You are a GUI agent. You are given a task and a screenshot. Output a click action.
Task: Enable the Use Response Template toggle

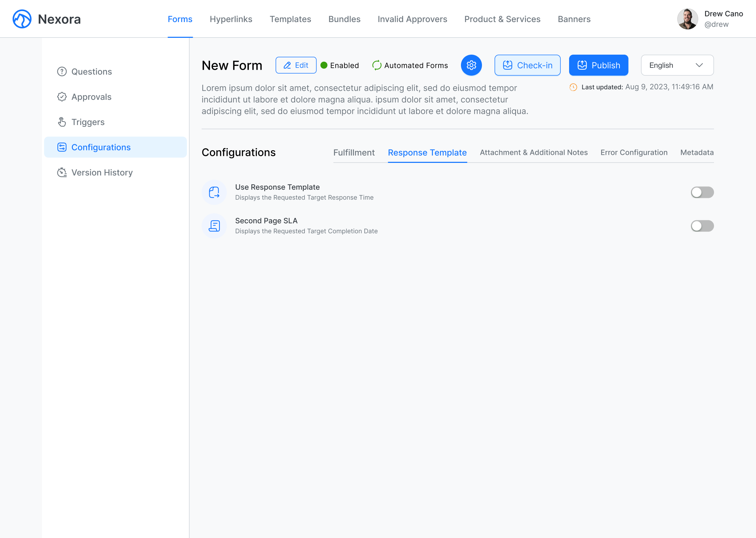click(702, 192)
